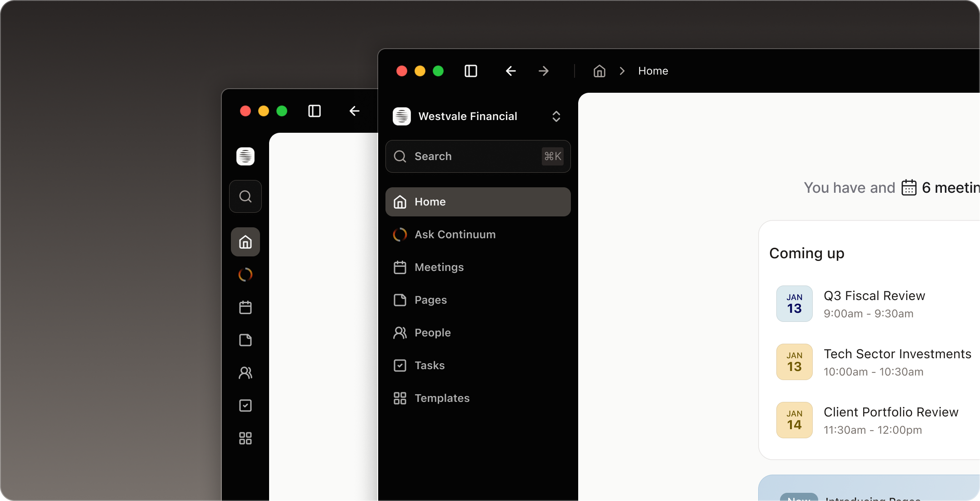
Task: Open the Westvale Financial workspace switcher
Action: (478, 116)
